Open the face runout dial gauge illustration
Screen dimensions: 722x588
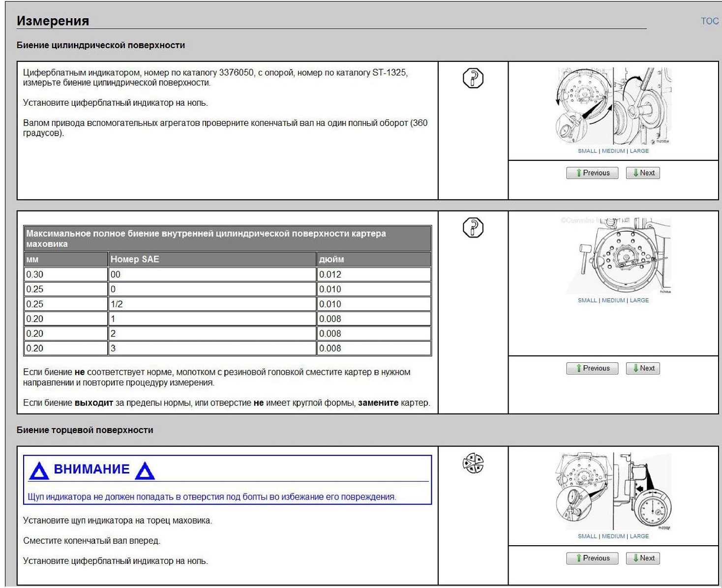pos(613,491)
